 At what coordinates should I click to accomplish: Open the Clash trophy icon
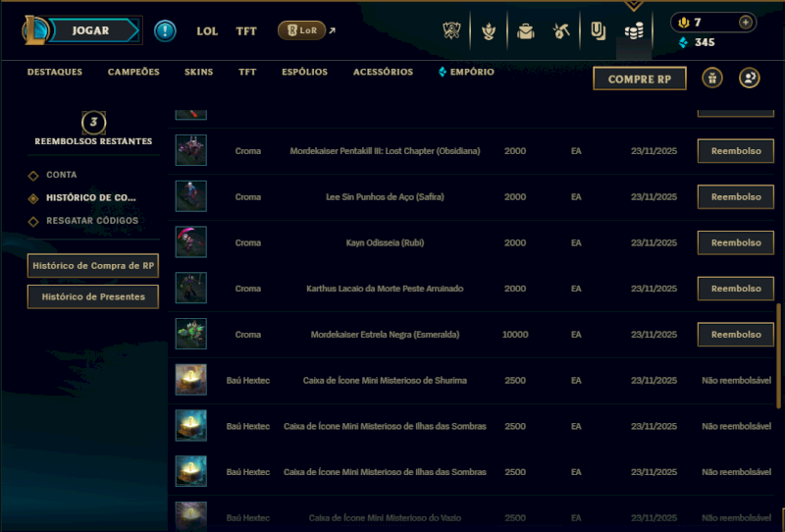point(451,31)
